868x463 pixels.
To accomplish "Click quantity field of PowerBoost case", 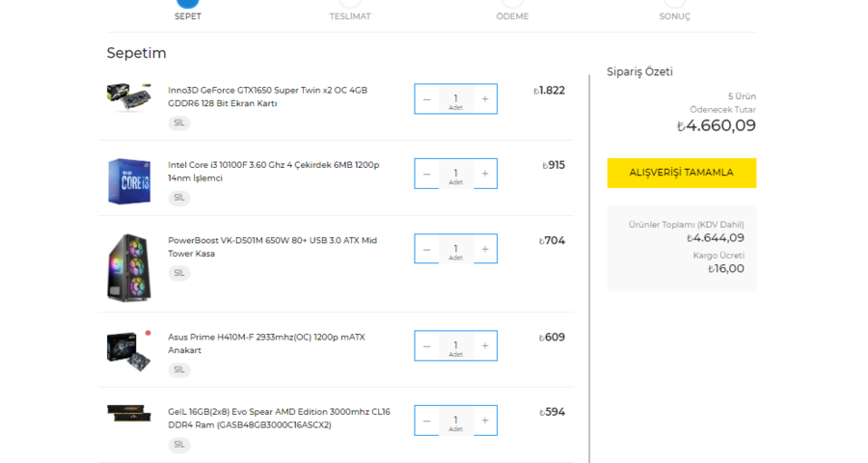I will coord(456,249).
